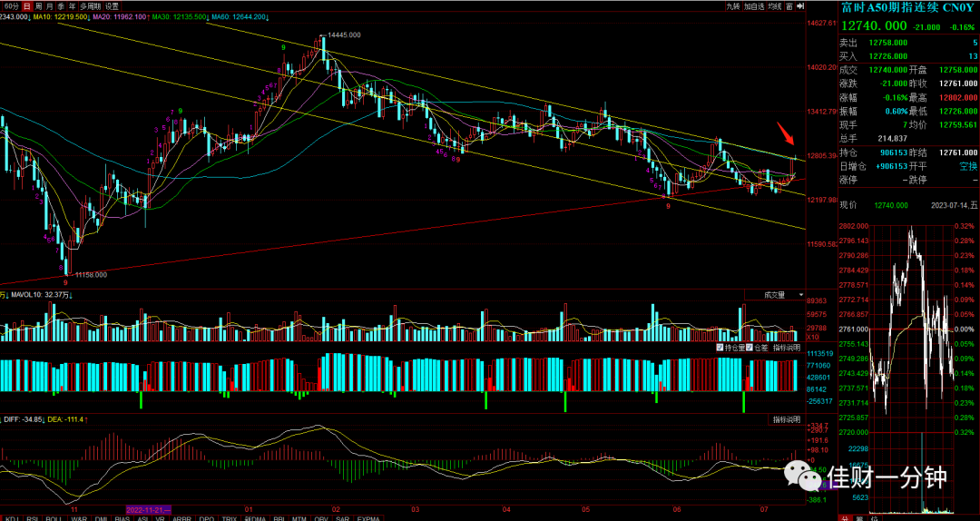This screenshot has height=521, width=980.
Task: Expand the 多周期 period menu
Action: [x=90, y=6]
